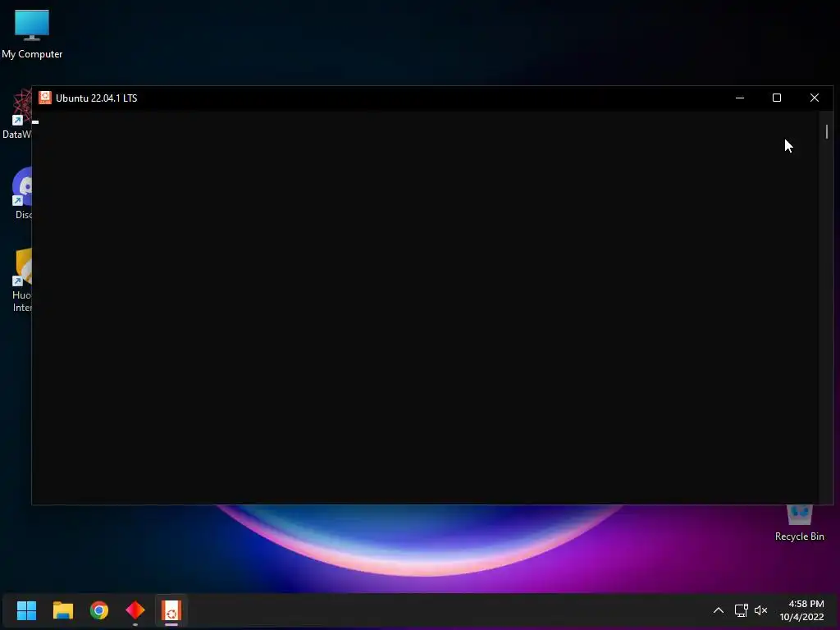Minimize the Ubuntu 22.04.1 LTS window
The width and height of the screenshot is (840, 630).
pos(740,98)
